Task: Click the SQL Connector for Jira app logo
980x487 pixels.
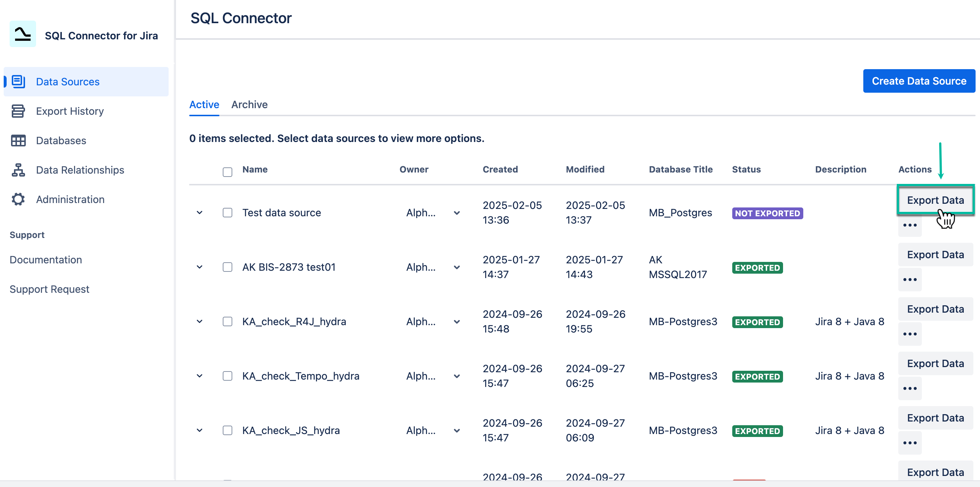Action: pyautogui.click(x=22, y=35)
